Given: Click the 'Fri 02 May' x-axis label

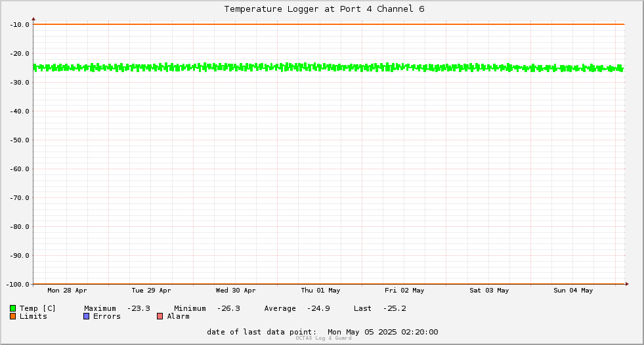Looking at the screenshot, I should (x=404, y=291).
